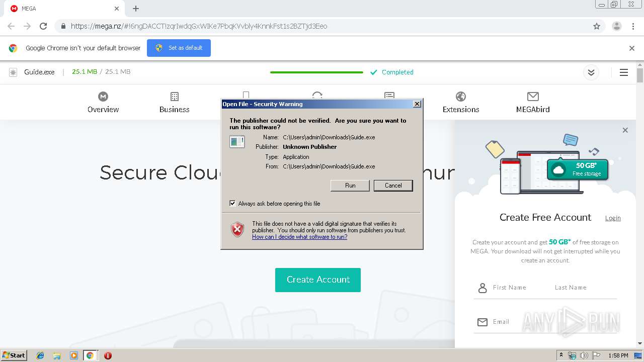Viewport: 644px width, 362px height.
Task: Open the Chrome profile avatar
Action: coord(616,26)
